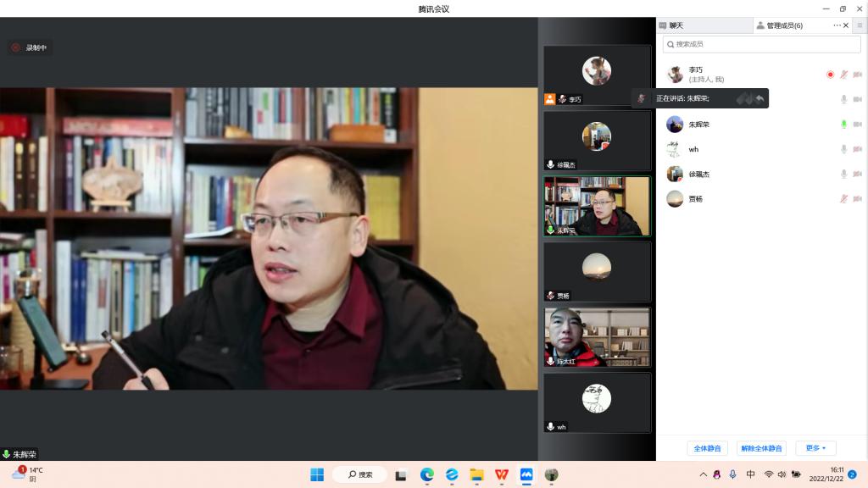
Task: Select 李巧's video tile in the strip
Action: 597,75
